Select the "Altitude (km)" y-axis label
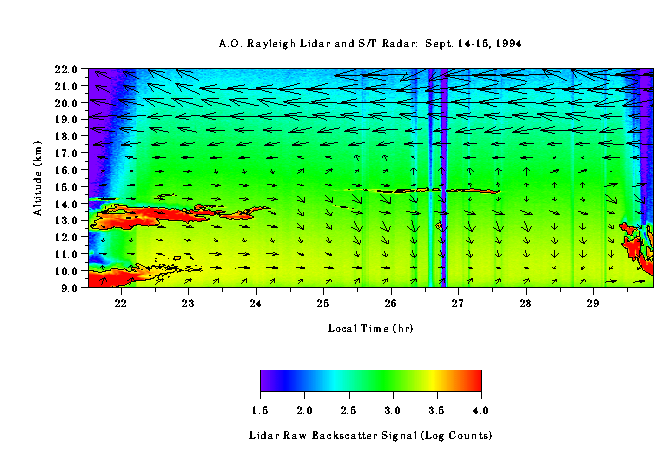The width and height of the screenshot is (657, 473). [x=36, y=177]
